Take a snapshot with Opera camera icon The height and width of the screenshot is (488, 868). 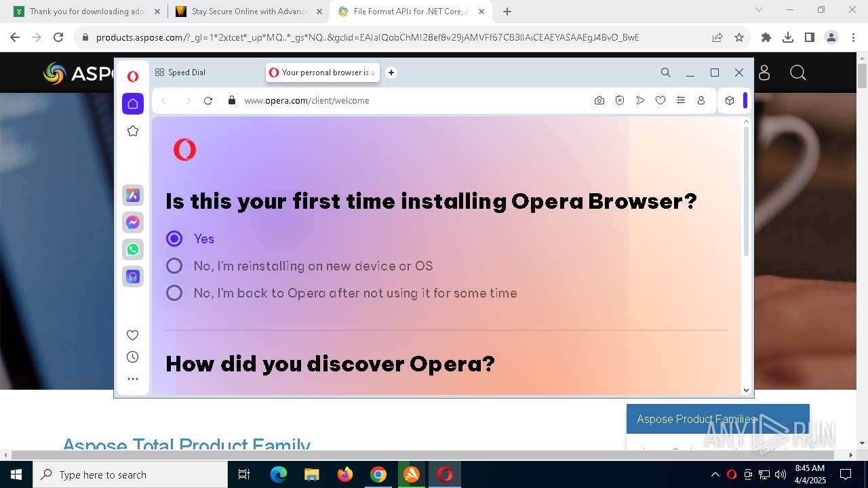pyautogui.click(x=599, y=100)
